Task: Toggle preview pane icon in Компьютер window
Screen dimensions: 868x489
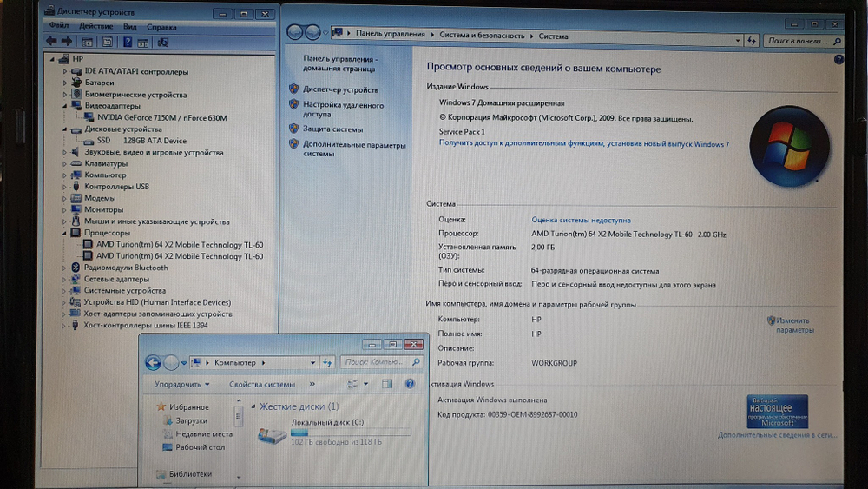Action: 387,383
